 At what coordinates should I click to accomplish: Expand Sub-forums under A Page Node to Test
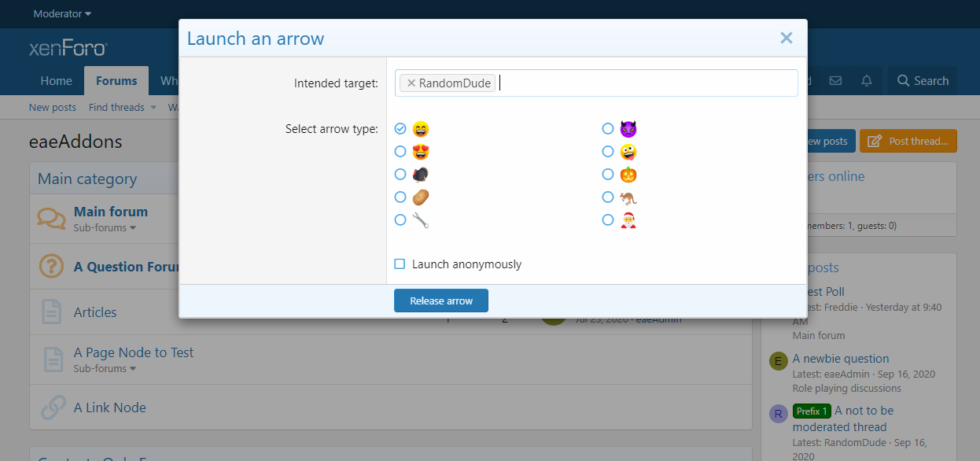105,369
